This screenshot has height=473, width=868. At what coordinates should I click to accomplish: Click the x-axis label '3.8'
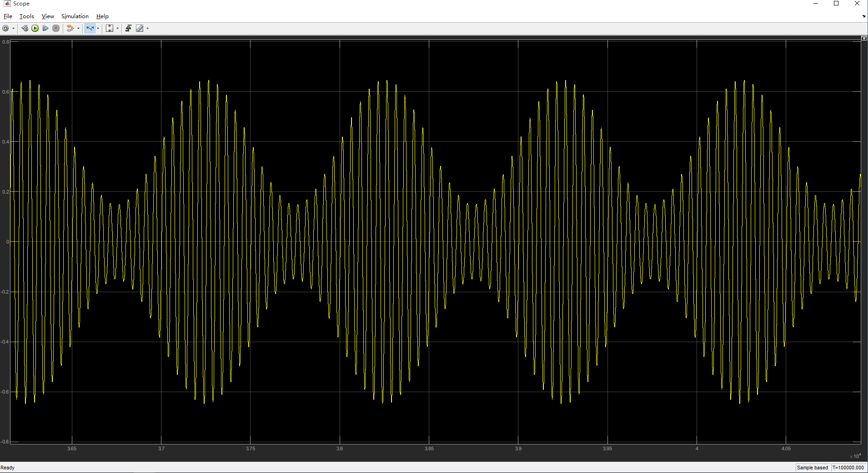point(340,448)
